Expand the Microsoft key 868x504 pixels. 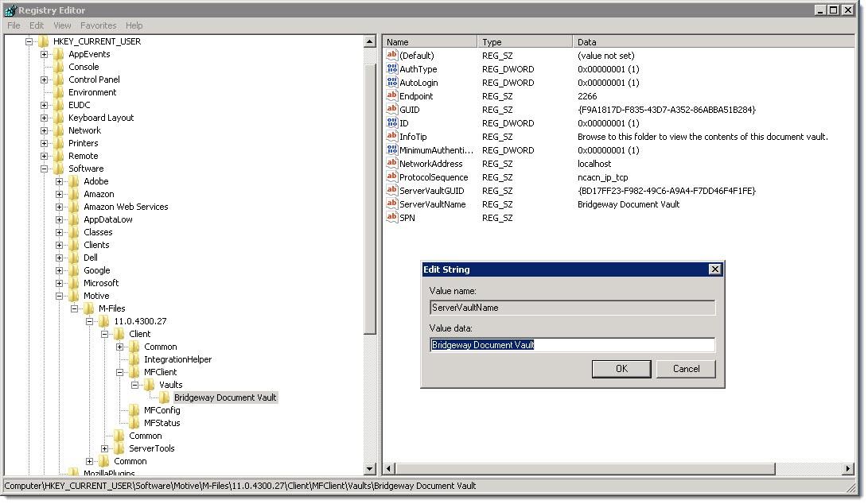(59, 283)
